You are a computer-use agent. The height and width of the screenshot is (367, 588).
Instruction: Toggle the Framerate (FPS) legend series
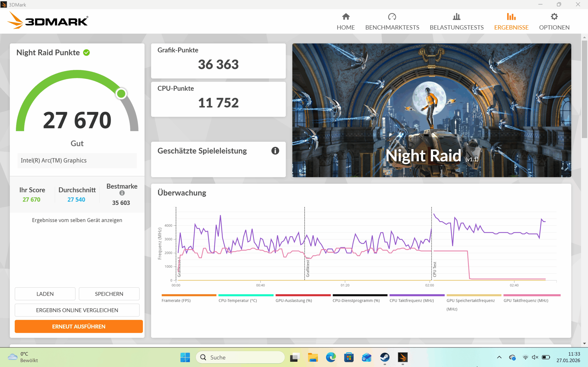coord(176,300)
